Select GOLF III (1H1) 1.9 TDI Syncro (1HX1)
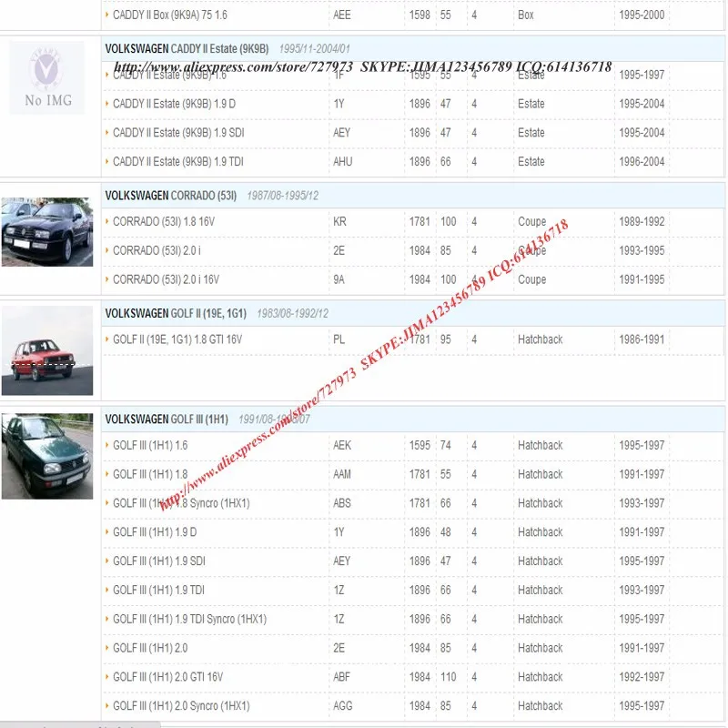This screenshot has width=728, height=728. [189, 619]
